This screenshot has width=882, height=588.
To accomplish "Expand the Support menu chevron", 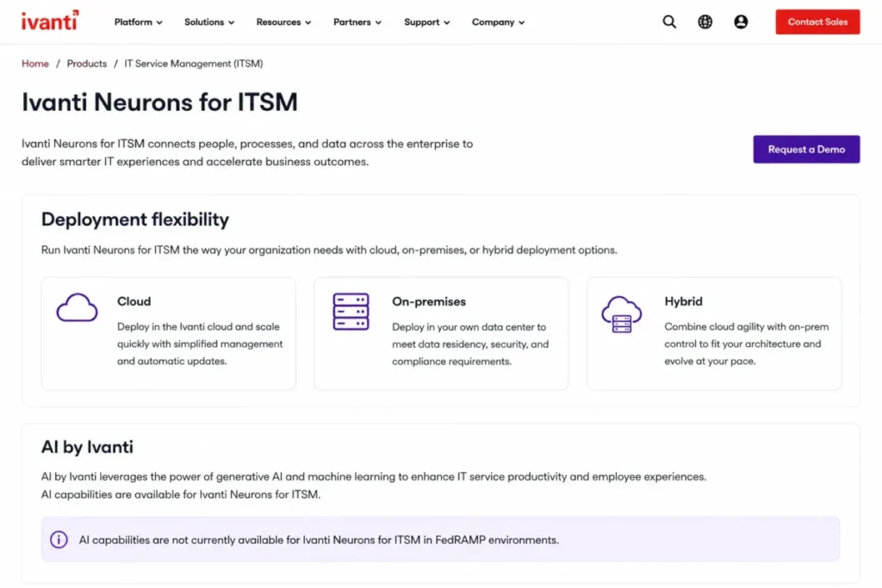I will [447, 22].
